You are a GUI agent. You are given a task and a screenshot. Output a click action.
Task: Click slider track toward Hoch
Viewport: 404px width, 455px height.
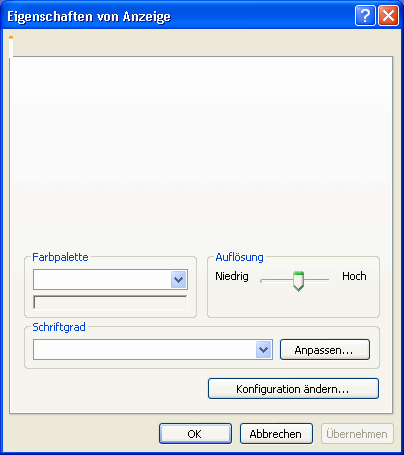(x=316, y=280)
